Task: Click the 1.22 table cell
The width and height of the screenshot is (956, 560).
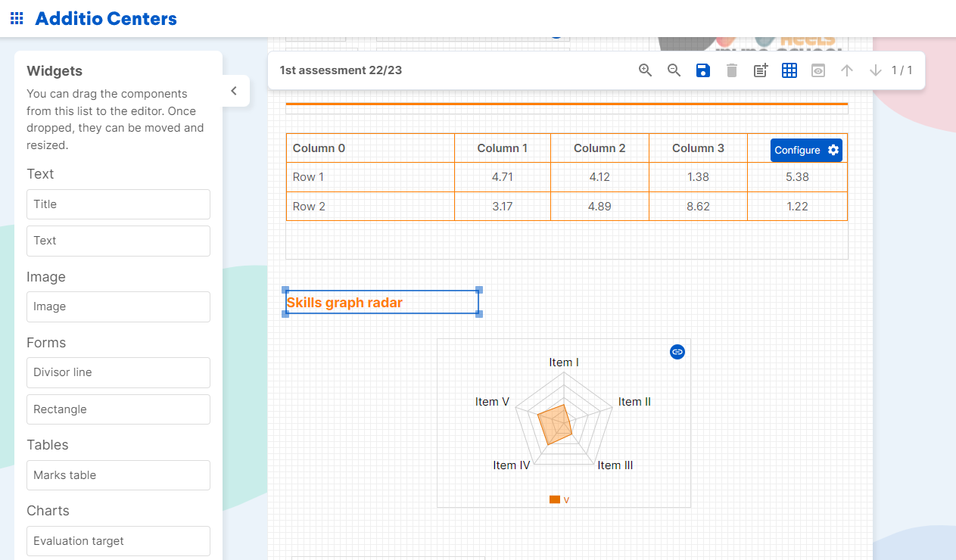Action: pyautogui.click(x=797, y=207)
